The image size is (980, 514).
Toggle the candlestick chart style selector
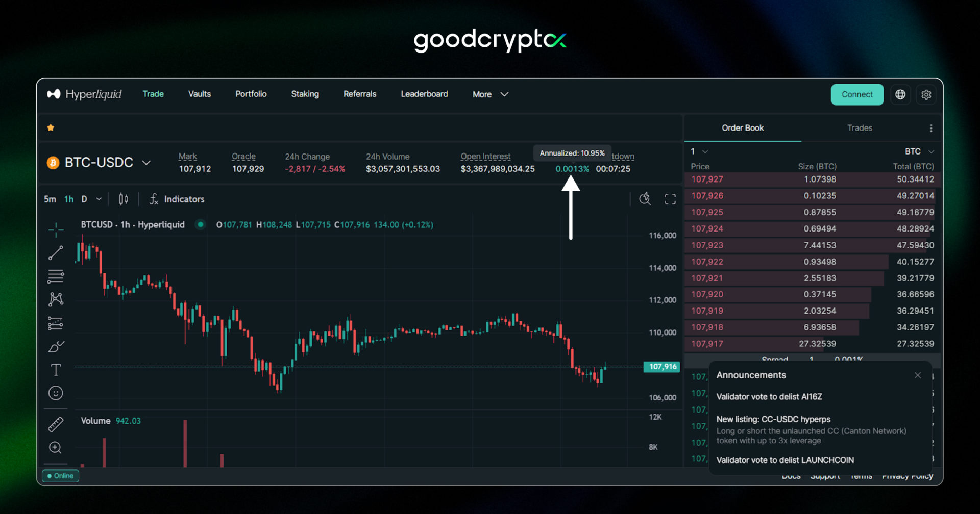tap(122, 199)
